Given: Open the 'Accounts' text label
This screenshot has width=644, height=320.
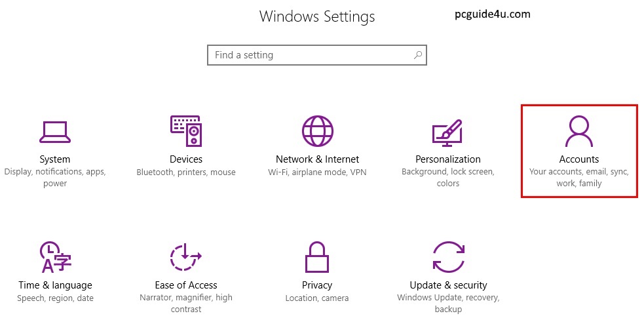Looking at the screenshot, I should pyautogui.click(x=578, y=159).
